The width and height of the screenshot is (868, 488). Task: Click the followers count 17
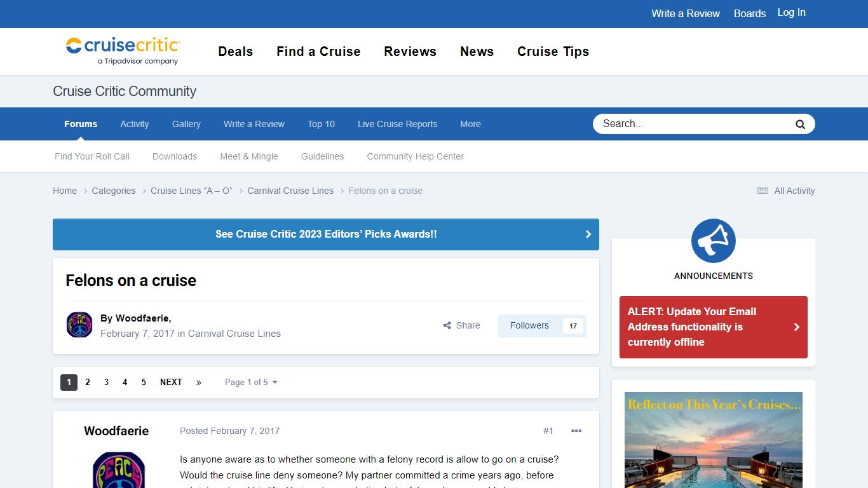(x=573, y=326)
